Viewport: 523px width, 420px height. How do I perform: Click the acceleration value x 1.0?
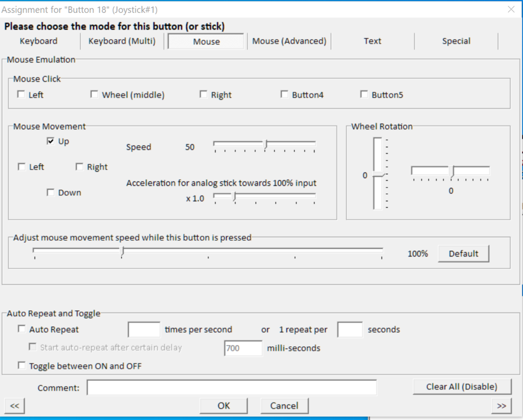[x=195, y=199]
